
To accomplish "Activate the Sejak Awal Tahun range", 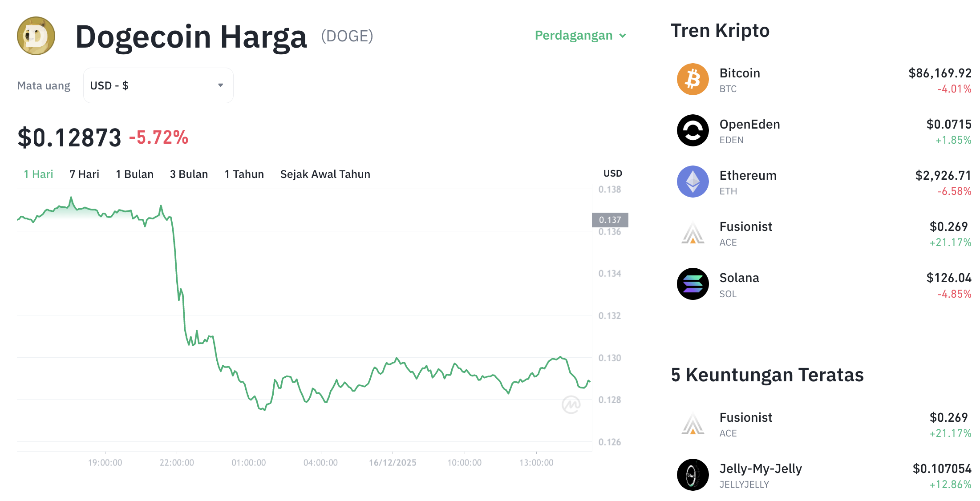I will 325,174.
